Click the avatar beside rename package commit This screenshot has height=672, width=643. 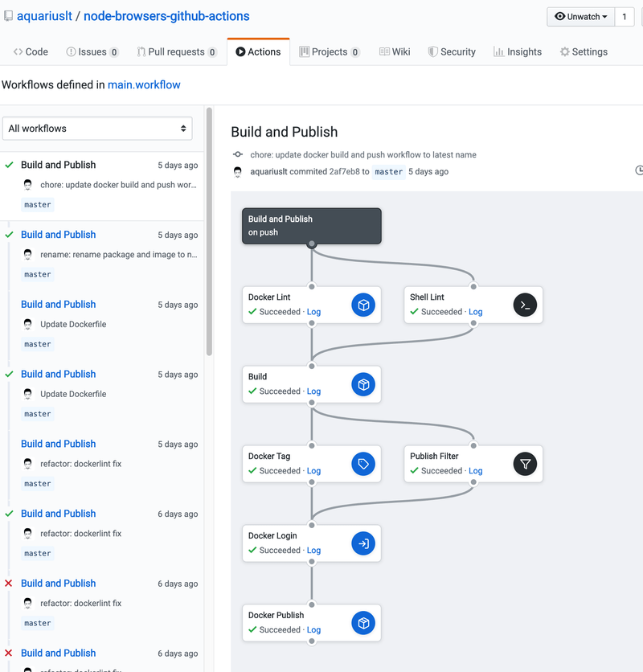(28, 255)
